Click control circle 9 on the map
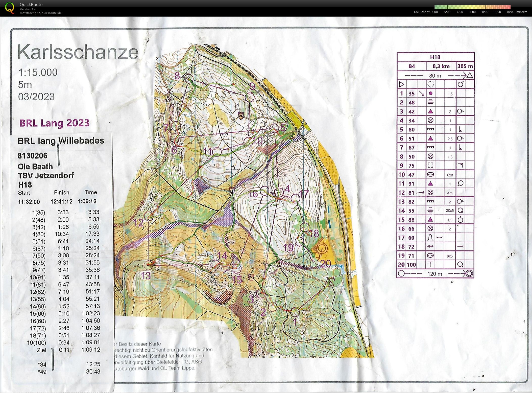Viewport: 532px width, 393px height. [250, 97]
